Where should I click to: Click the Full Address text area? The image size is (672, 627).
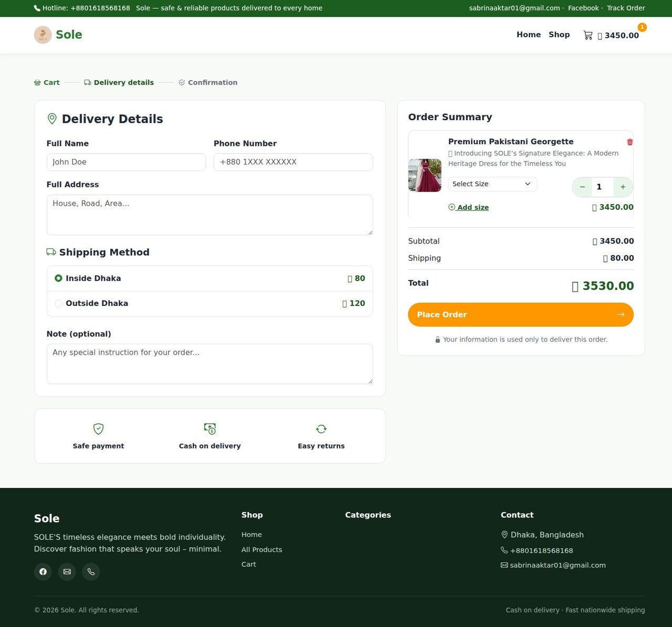pyautogui.click(x=210, y=215)
